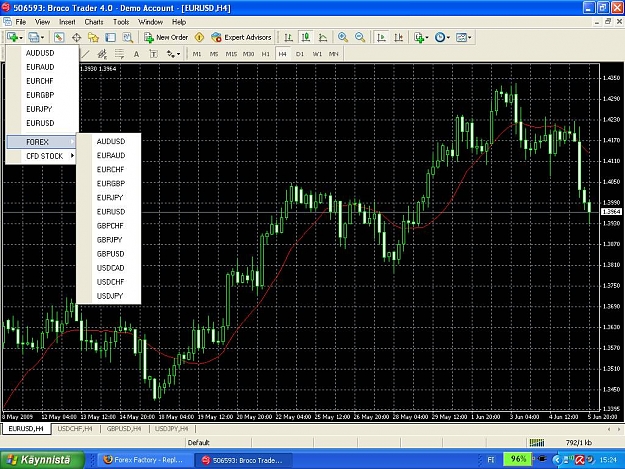Switch chart to line chart icon
Screen dimensions: 625x469
(323, 37)
